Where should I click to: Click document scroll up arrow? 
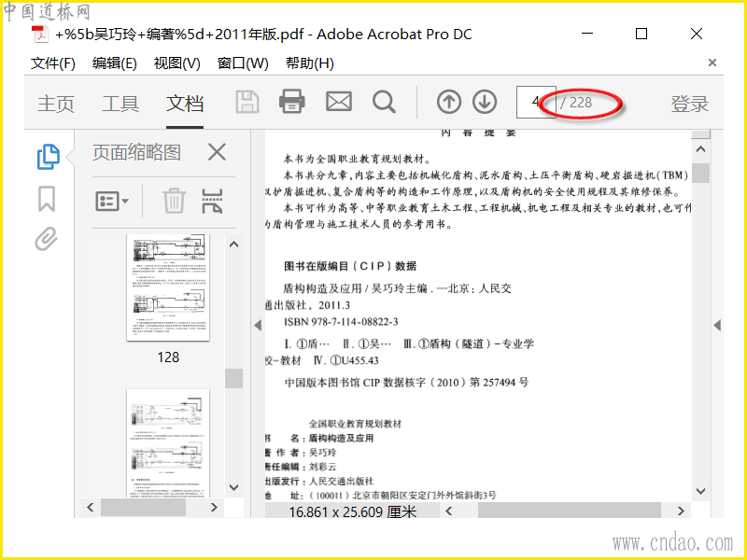point(701,149)
